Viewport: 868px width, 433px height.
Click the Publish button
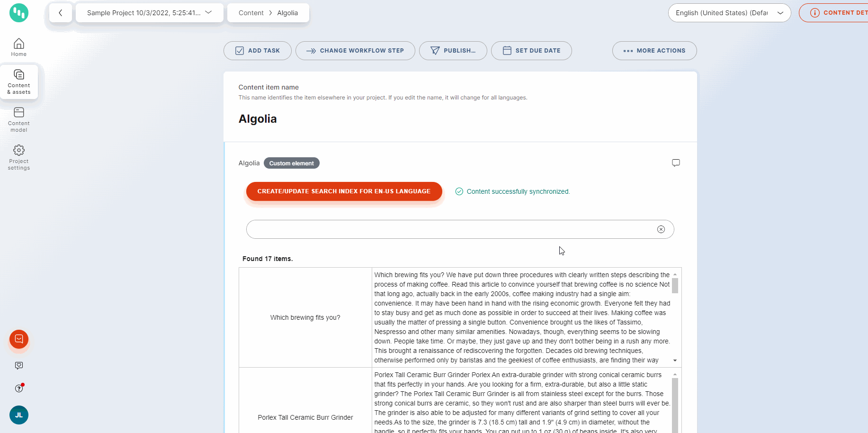point(453,51)
